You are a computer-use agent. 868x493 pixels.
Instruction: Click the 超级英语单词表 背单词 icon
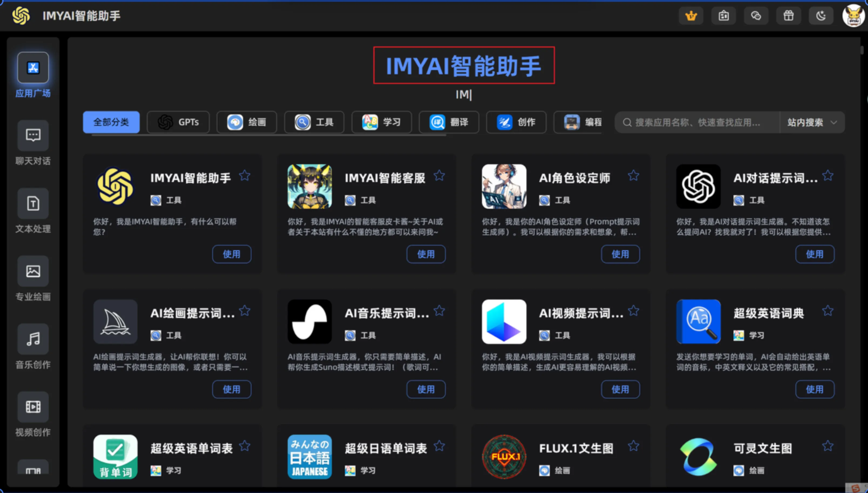pyautogui.click(x=115, y=457)
